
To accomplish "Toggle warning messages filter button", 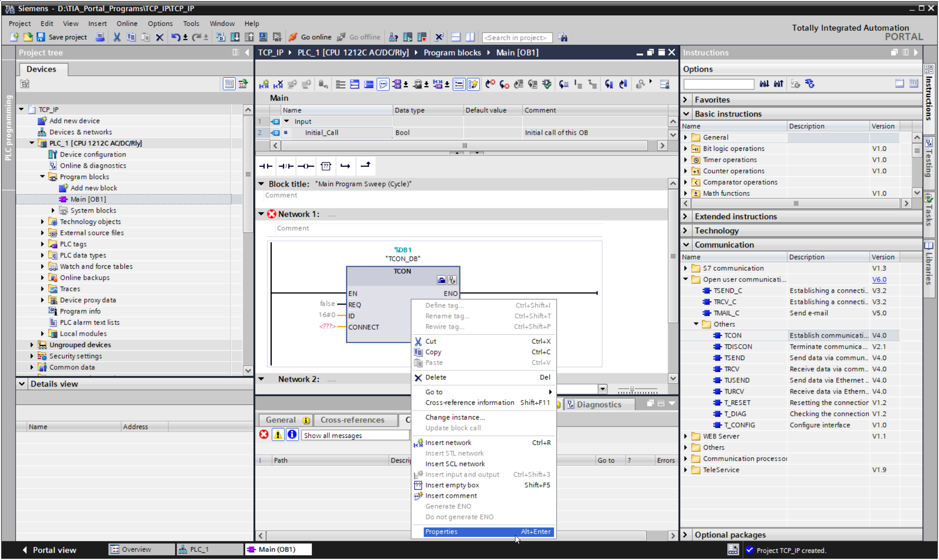I will pyautogui.click(x=278, y=435).
